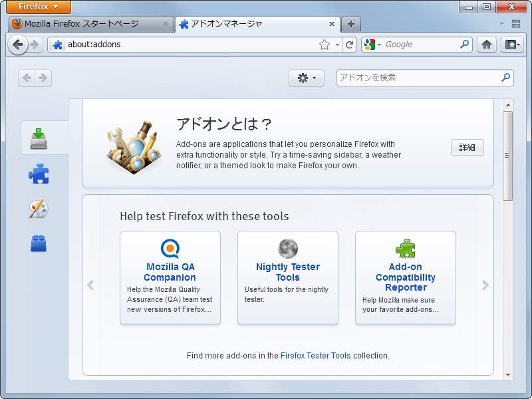Click the add-ons toolbox illustration
The width and height of the screenshot is (532, 399).
click(134, 147)
